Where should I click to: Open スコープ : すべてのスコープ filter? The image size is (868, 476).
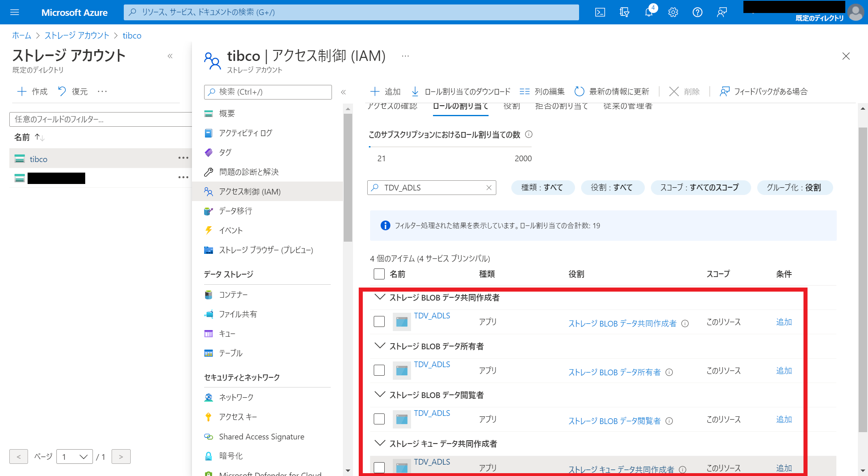[x=700, y=188]
